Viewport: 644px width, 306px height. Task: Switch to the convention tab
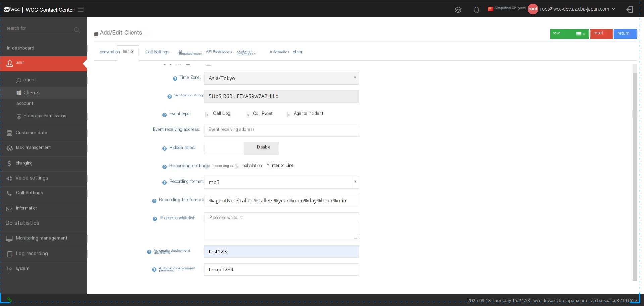click(110, 52)
